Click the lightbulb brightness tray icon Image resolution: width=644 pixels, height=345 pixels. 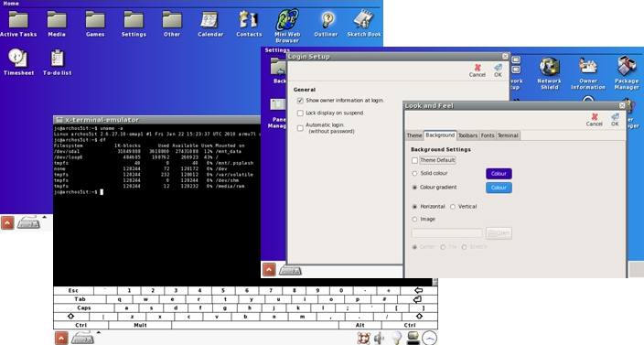coord(396,338)
